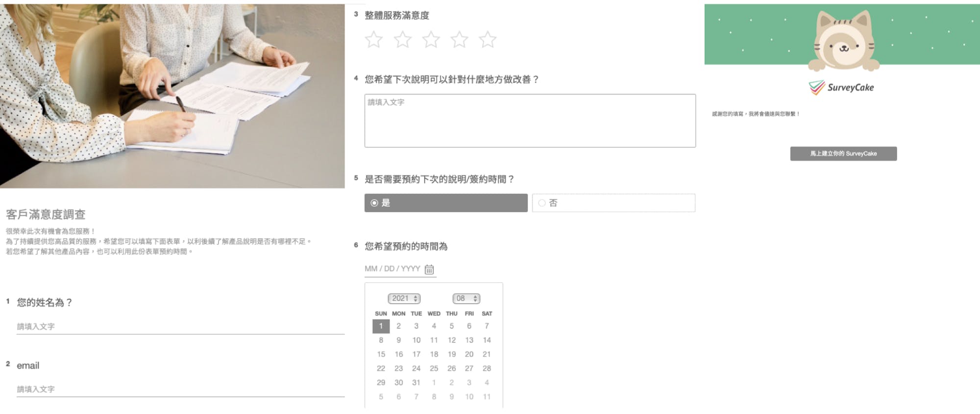The height and width of the screenshot is (414, 980).
Task: Select the 是 radio option
Action: (446, 203)
